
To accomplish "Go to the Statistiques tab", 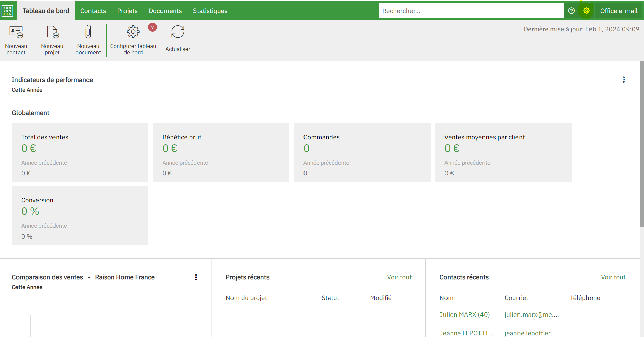I will pos(210,11).
